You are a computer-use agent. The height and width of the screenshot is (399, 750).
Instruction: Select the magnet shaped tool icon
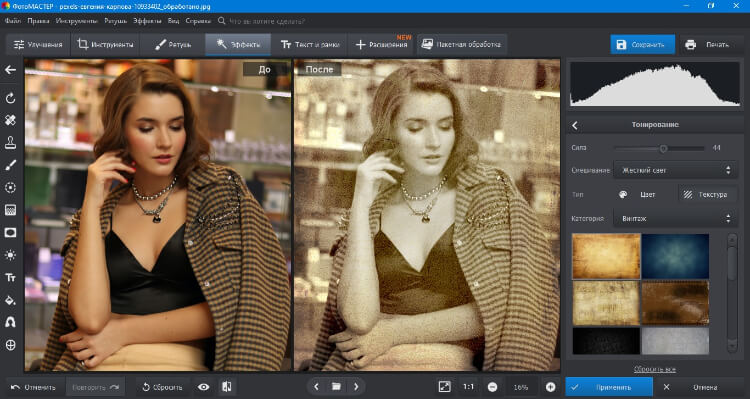[11, 322]
